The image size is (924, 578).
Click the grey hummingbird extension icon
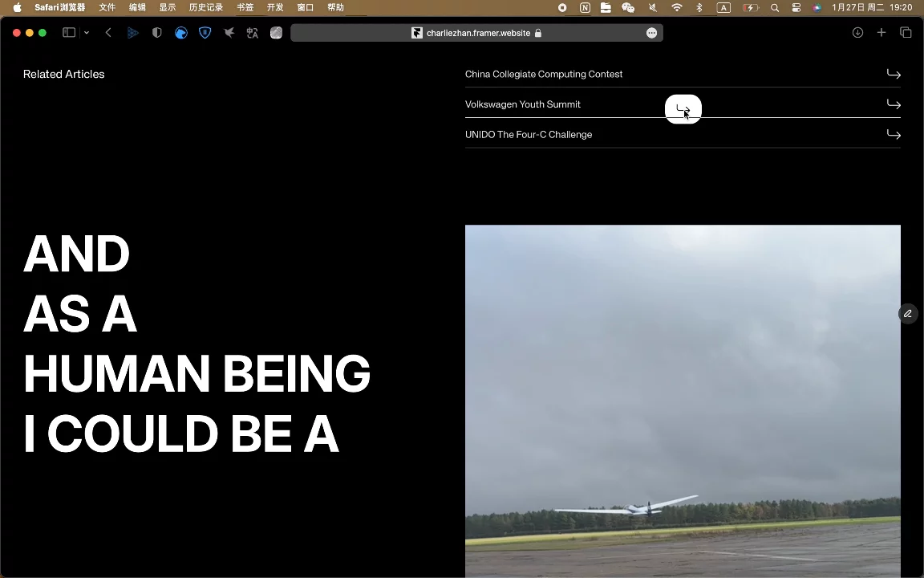click(229, 33)
